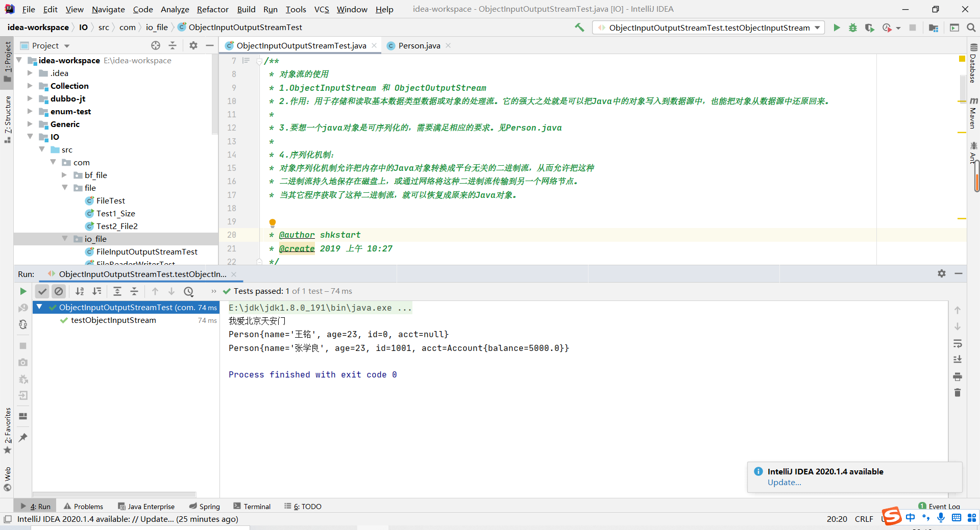Viewport: 980px width, 530px height.
Task: Rerun failed tests icon
Action: pyautogui.click(x=23, y=308)
